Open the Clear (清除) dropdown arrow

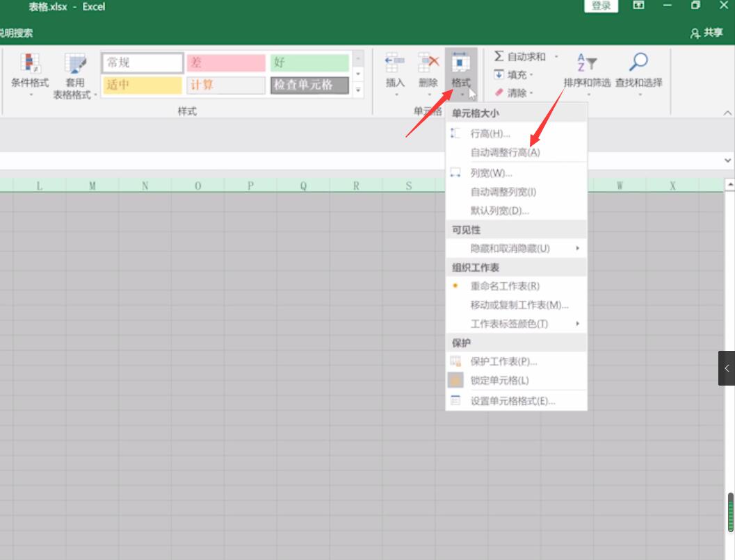click(531, 93)
